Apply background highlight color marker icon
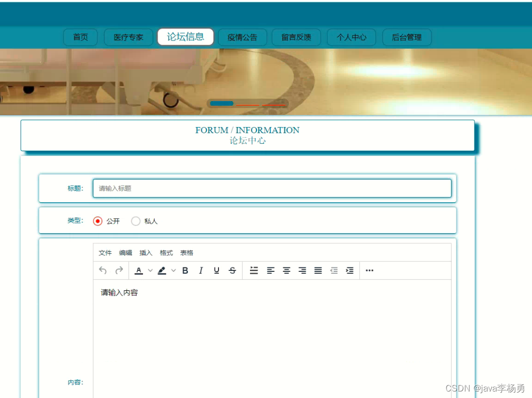Viewport: 532px width, 398px height. click(162, 270)
